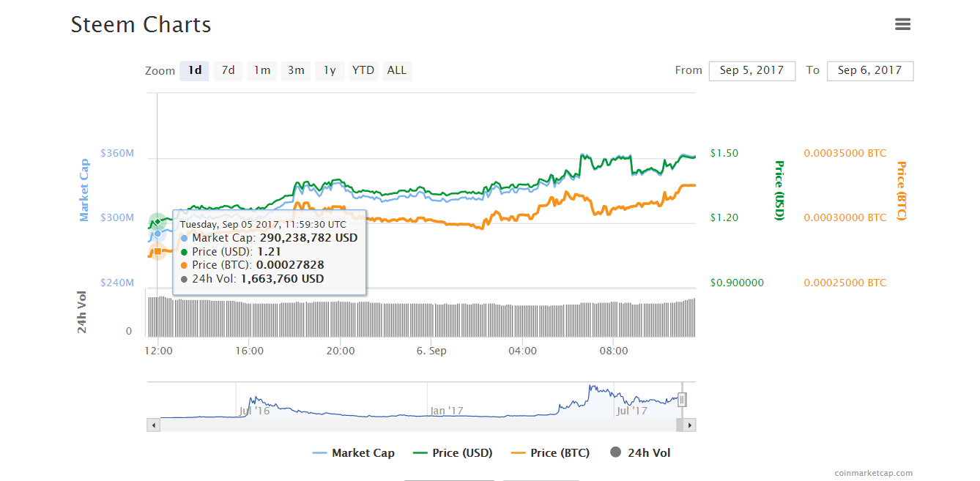Click the 04:00 time axis label

click(522, 351)
